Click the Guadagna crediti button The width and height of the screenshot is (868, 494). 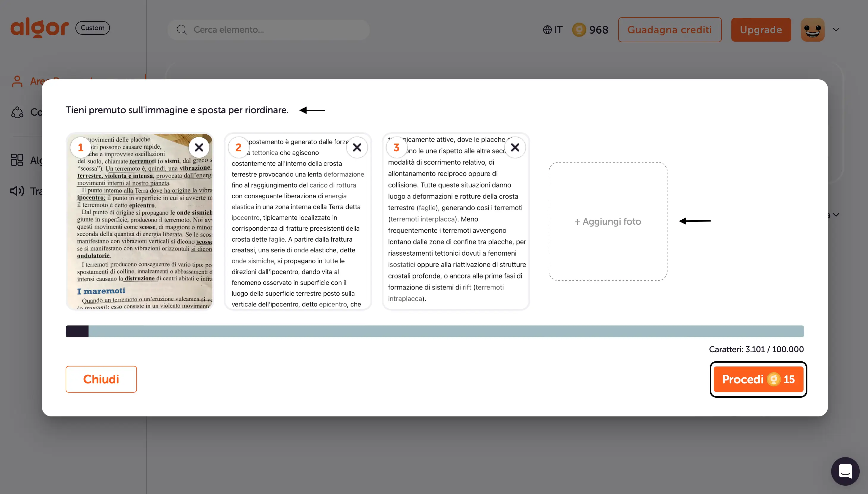point(669,30)
